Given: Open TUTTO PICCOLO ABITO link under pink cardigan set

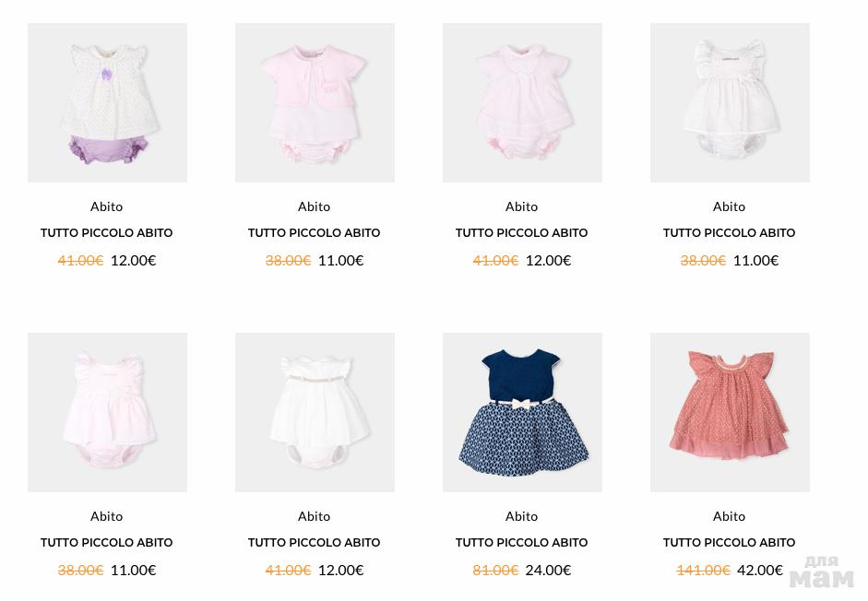Looking at the screenshot, I should (314, 232).
